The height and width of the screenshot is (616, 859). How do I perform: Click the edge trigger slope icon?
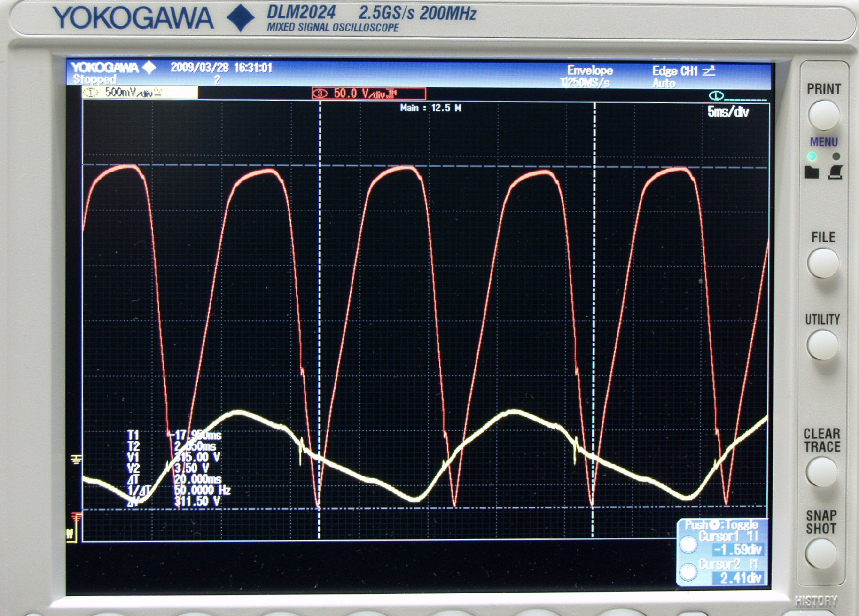click(x=709, y=71)
